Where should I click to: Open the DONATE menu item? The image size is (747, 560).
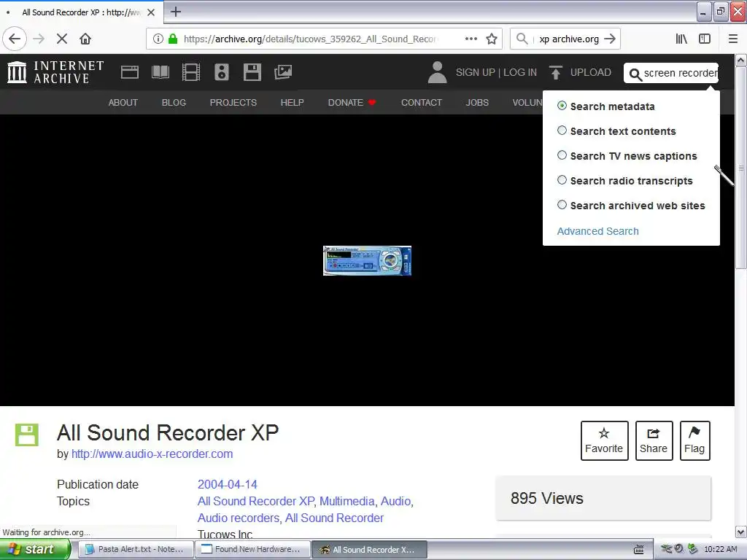click(352, 102)
